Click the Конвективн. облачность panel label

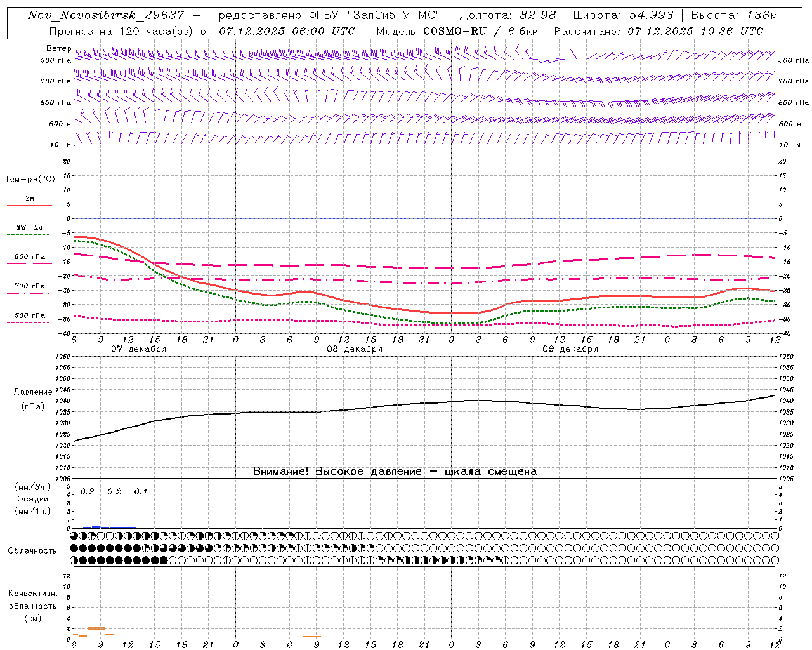point(32,600)
